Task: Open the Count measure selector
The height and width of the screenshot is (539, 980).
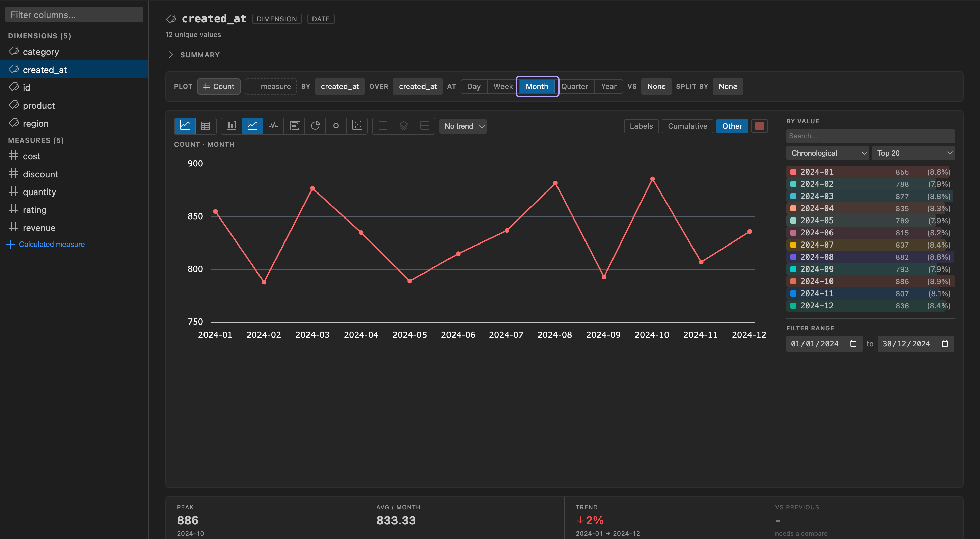Action: (x=219, y=86)
